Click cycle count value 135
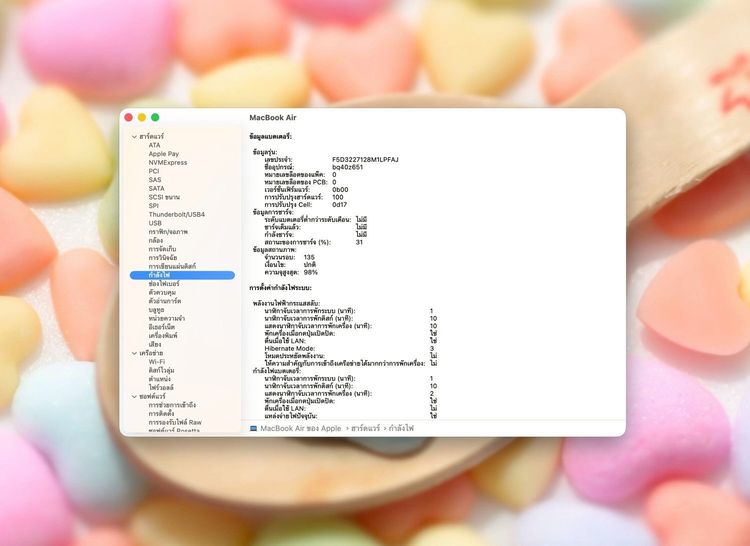 (x=309, y=257)
